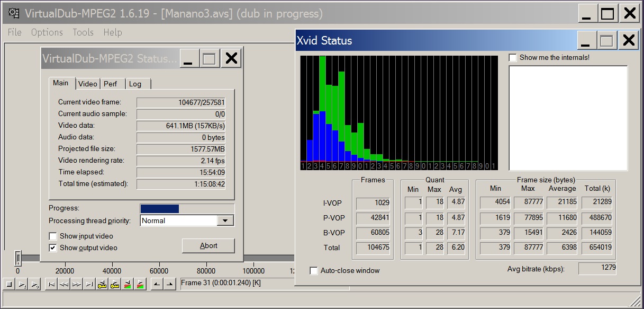Click the VirtualDub app icon in title bar
This screenshot has height=309, width=644.
(14, 13)
